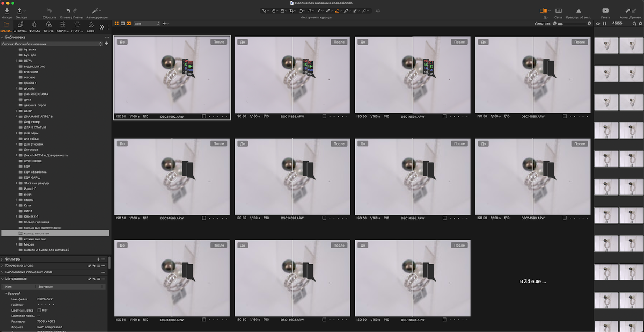Expand the Ключевые слова panel
The width and height of the screenshot is (644, 332).
pos(2,265)
